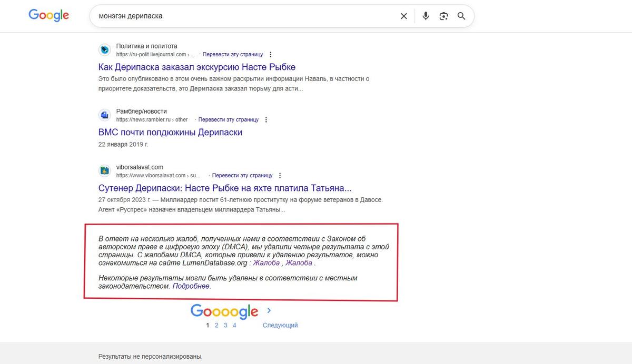Open Google Lens image search
Screen dimensions: 632x364
pos(443,16)
